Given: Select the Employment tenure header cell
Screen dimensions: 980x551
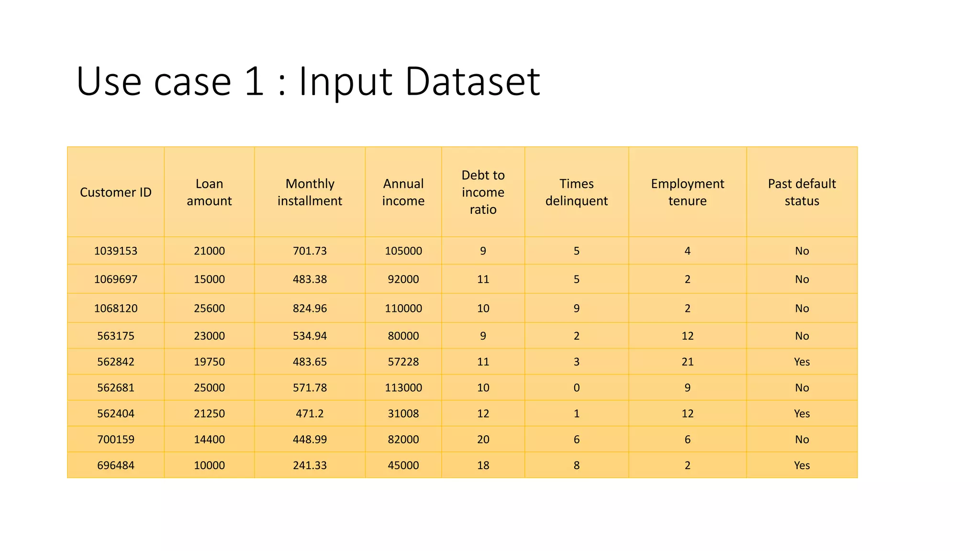Looking at the screenshot, I should [688, 192].
